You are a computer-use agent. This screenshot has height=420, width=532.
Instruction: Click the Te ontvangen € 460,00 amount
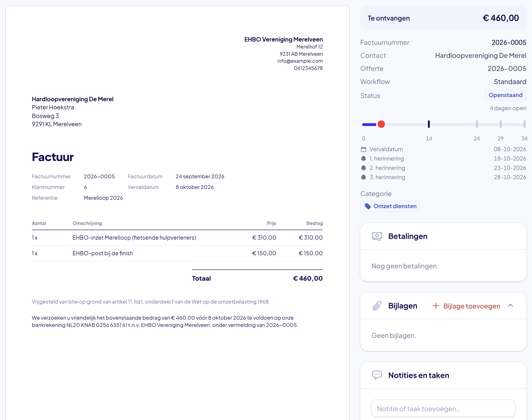pyautogui.click(x=500, y=18)
